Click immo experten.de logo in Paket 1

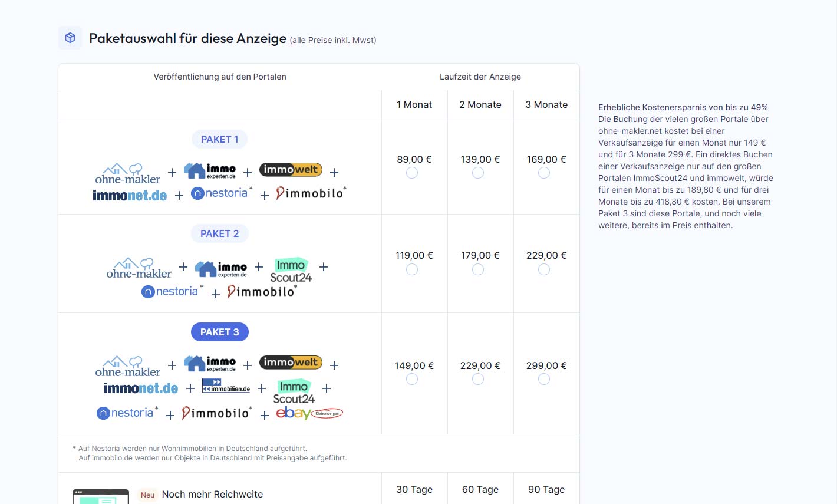[210, 171]
